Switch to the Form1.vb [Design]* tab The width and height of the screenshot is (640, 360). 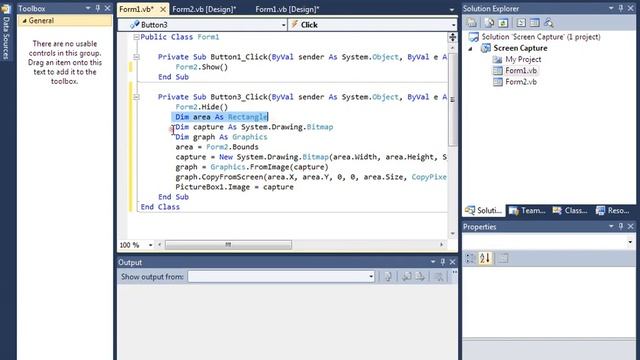pos(287,9)
